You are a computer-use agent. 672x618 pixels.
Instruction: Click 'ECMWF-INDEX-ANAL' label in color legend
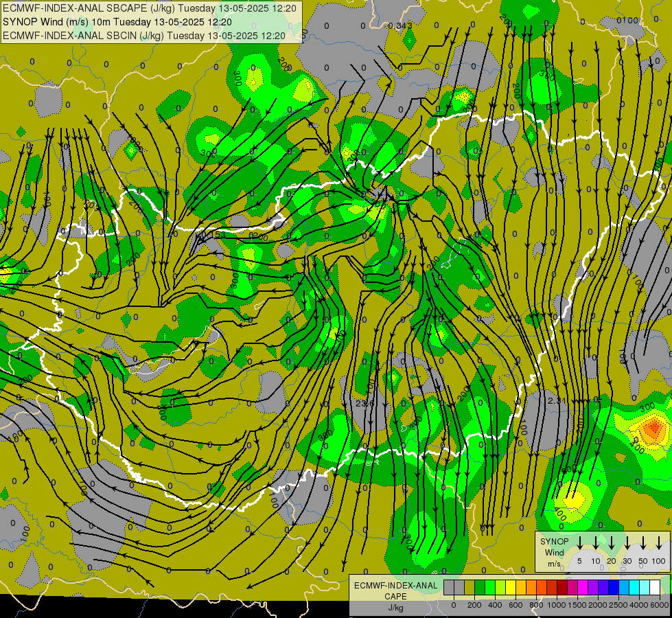click(x=395, y=586)
